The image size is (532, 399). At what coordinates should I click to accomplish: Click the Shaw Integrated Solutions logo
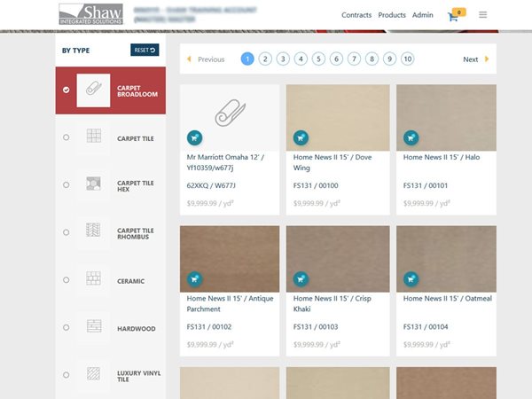pyautogui.click(x=91, y=14)
